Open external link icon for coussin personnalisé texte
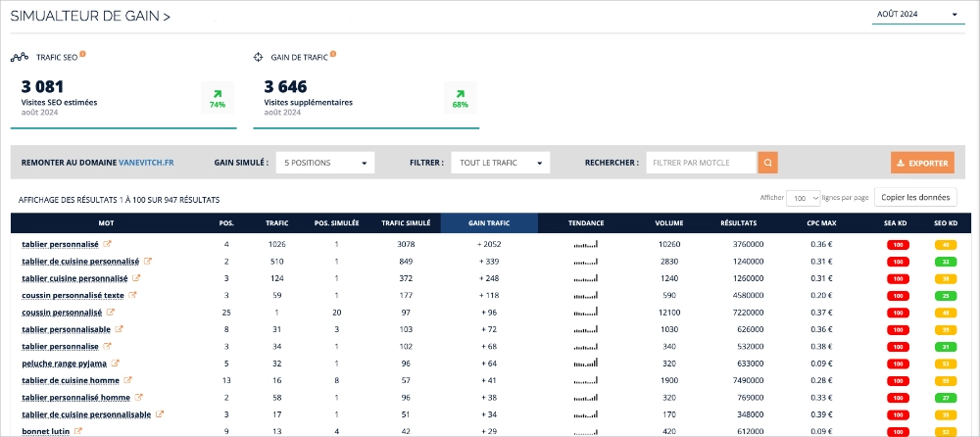This screenshot has height=437, width=980. pos(132,295)
